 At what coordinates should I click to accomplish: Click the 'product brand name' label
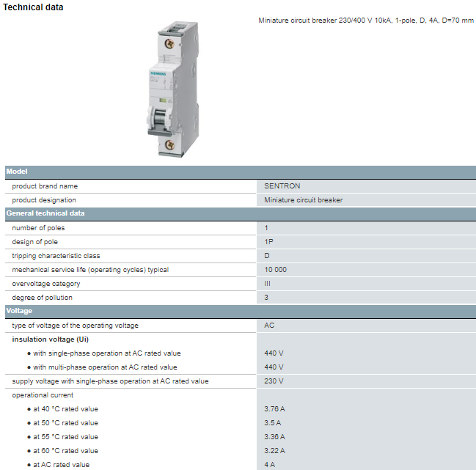(x=45, y=186)
